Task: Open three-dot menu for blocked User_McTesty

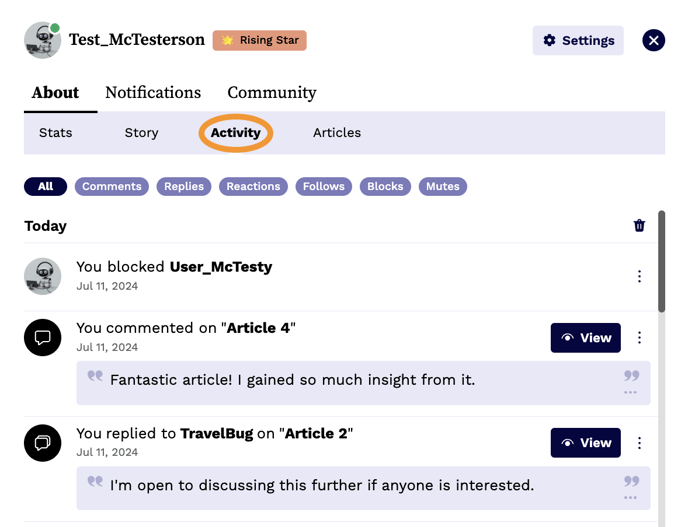Action: pos(639,276)
